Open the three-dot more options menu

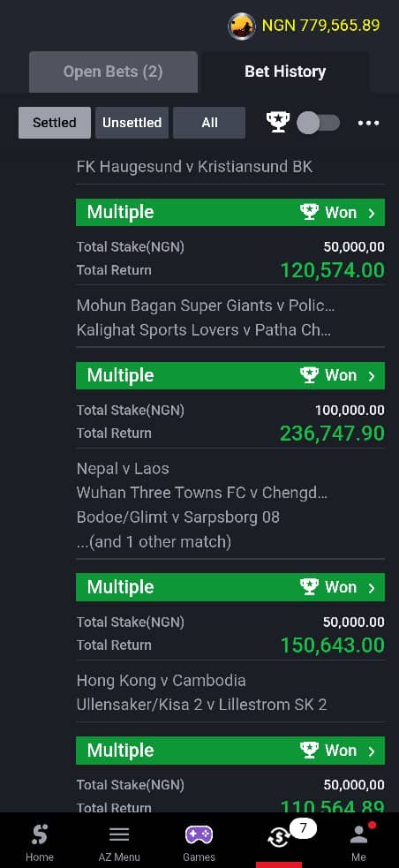pos(369,123)
